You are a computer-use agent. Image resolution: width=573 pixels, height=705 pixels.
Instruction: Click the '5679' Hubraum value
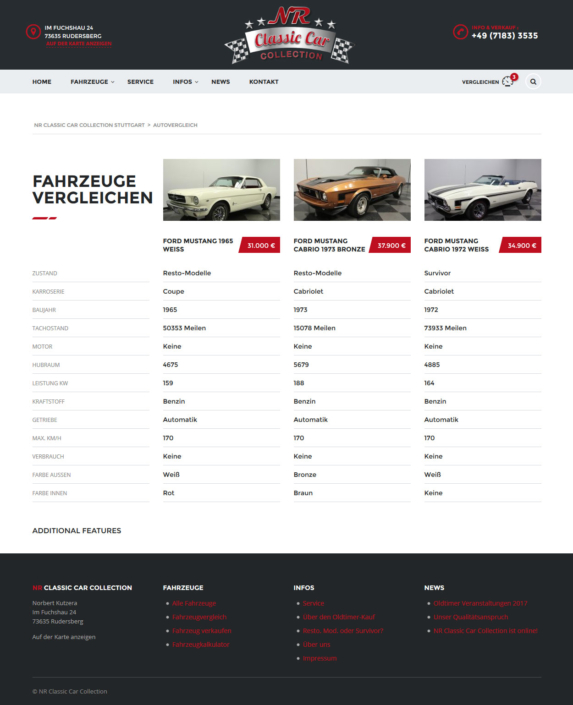(x=301, y=365)
